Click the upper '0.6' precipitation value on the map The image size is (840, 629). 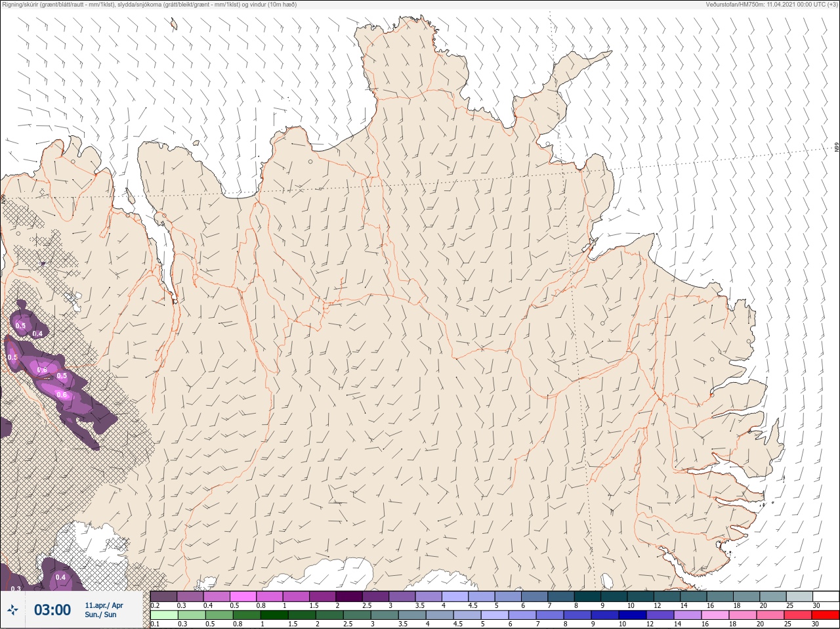[42, 370]
